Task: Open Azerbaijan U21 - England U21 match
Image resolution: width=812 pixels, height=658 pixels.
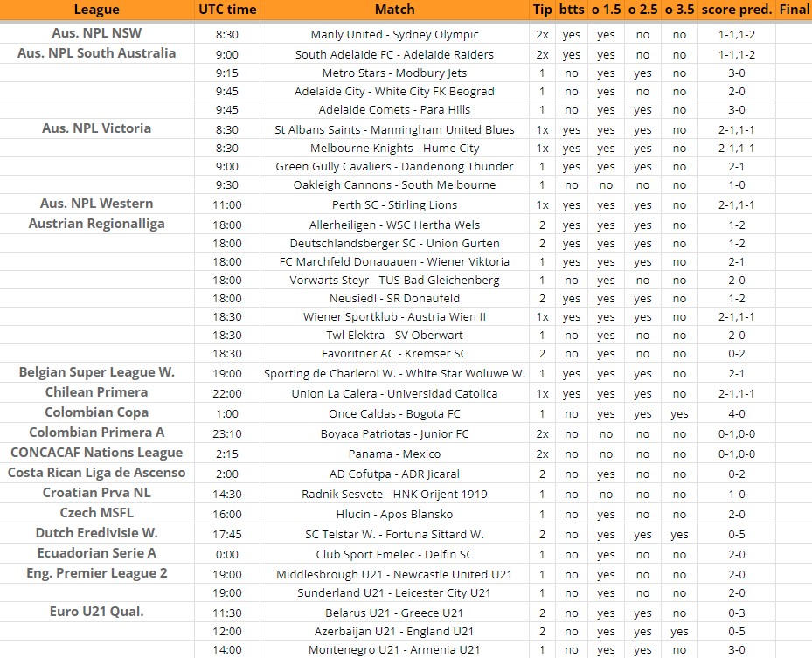Action: point(394,632)
